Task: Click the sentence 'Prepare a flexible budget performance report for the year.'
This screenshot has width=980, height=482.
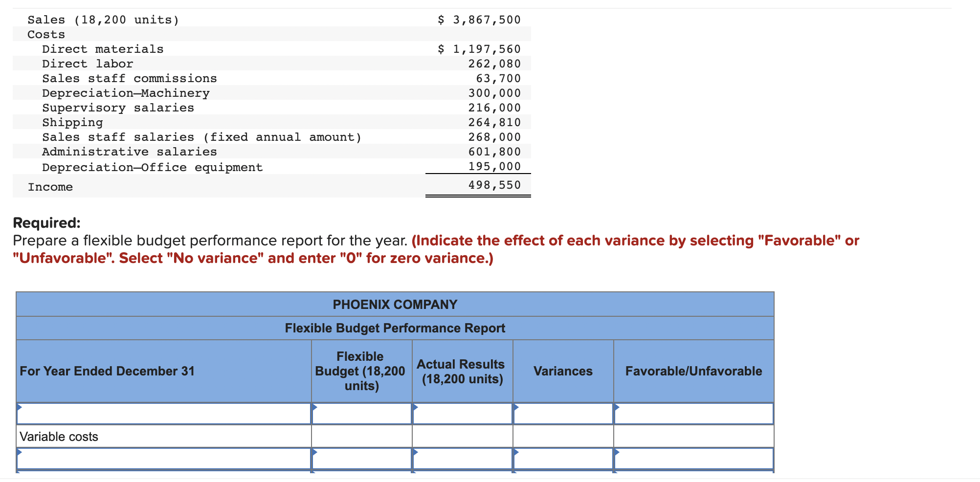Action: (x=210, y=241)
